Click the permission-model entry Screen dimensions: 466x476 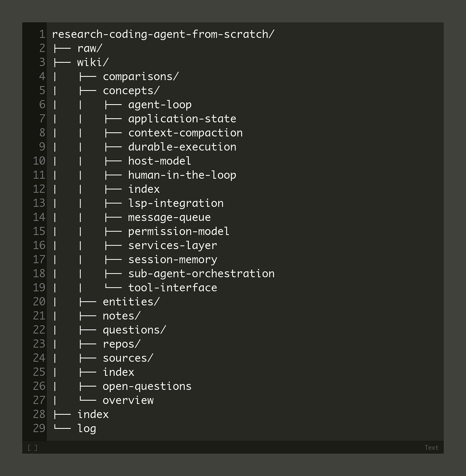pyautogui.click(x=179, y=232)
